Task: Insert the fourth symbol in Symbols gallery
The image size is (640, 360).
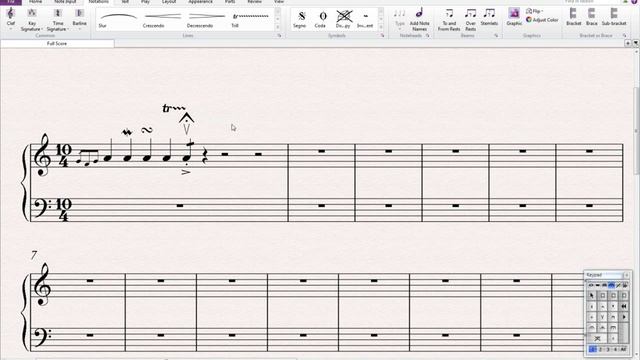Action: 365,19
